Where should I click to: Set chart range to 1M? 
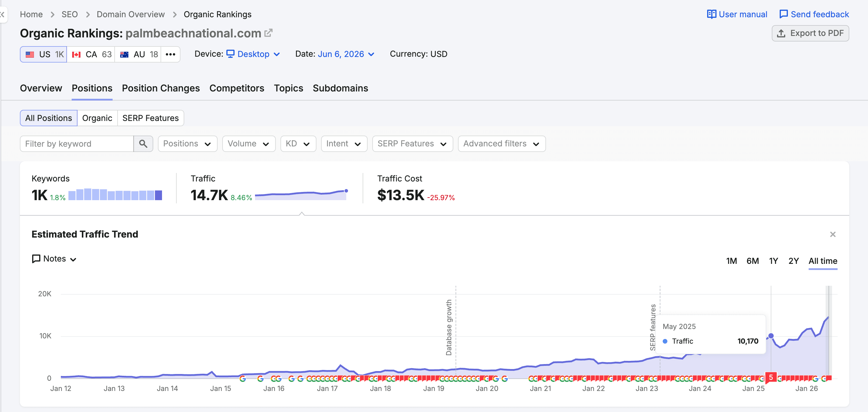tap(731, 261)
